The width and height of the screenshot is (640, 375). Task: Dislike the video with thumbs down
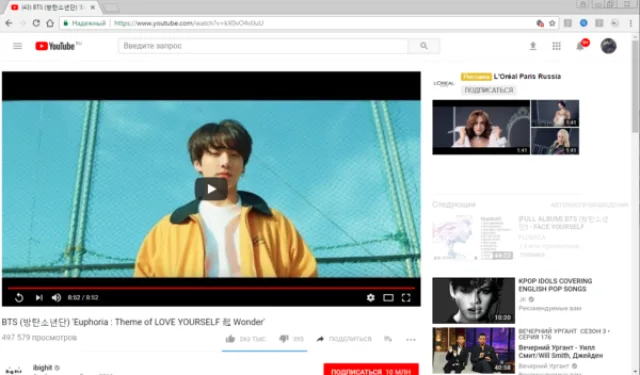(x=284, y=339)
